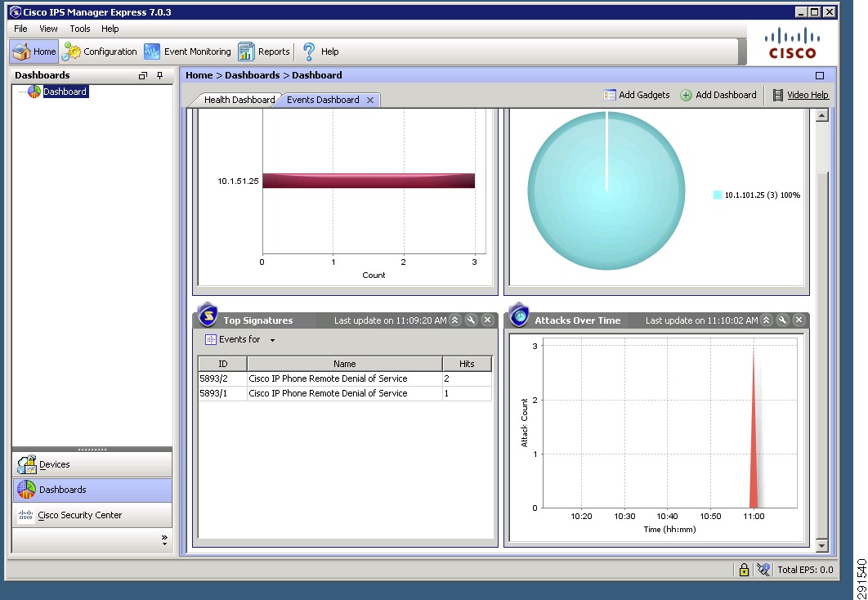Screen dimensions: 868x600
Task: Click the scroll down arrow
Action: 822,546
